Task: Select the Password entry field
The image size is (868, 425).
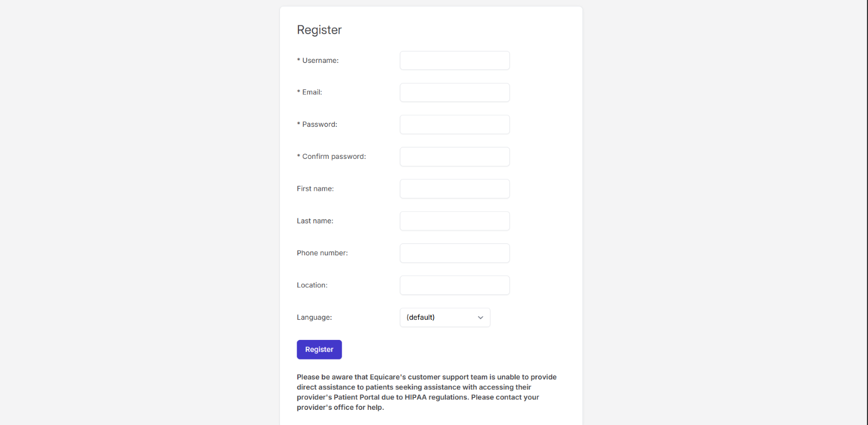Action: tap(455, 125)
